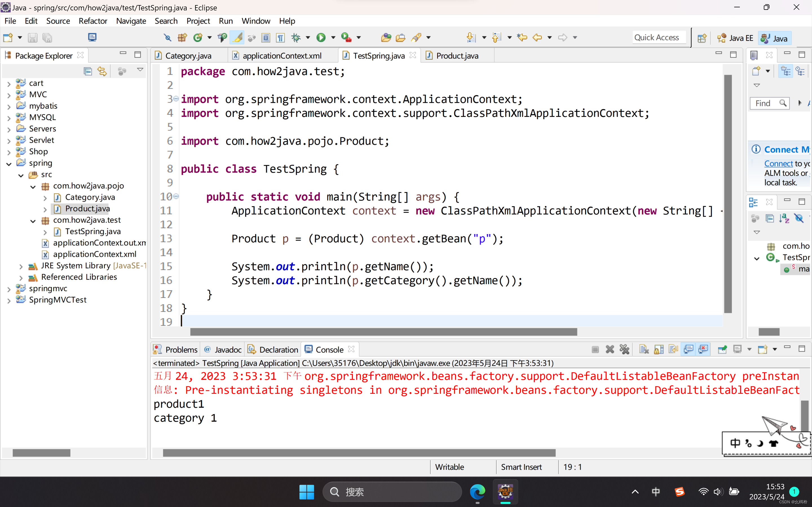The height and width of the screenshot is (507, 812).
Task: Open the Run button dropdown arrow
Action: pyautogui.click(x=333, y=37)
